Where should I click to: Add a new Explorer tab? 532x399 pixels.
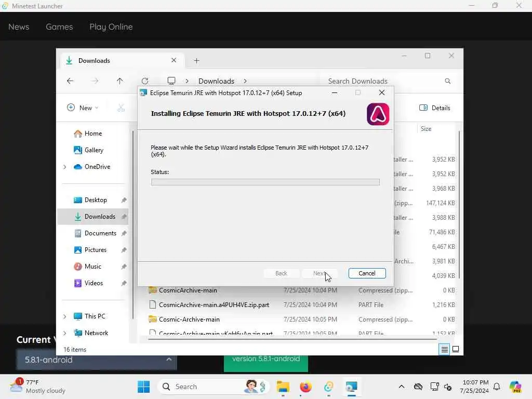[196, 61]
